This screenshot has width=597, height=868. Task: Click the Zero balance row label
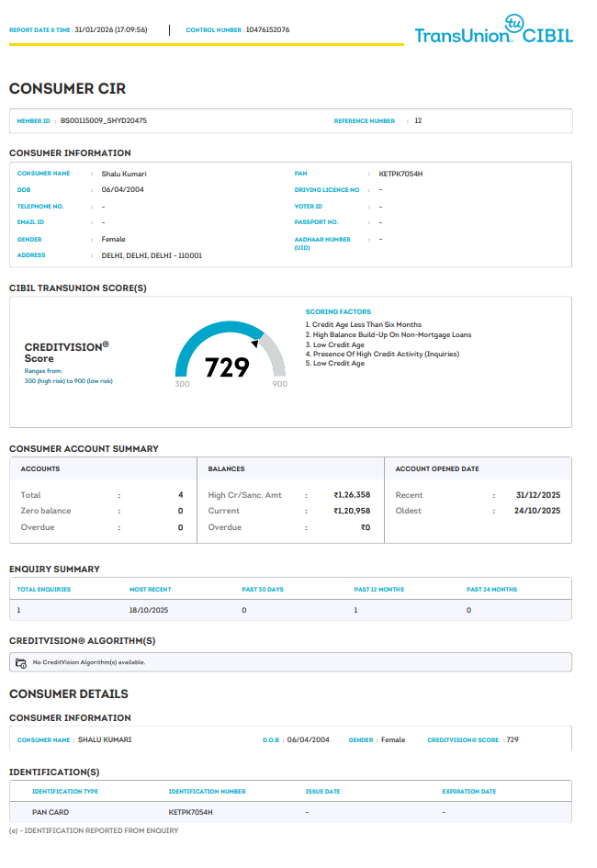tap(46, 511)
